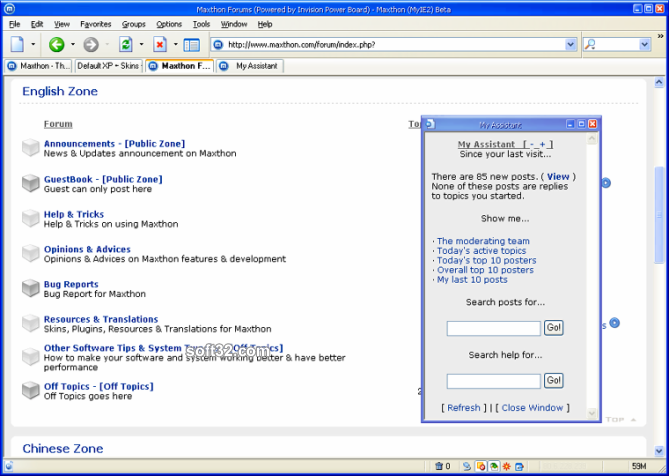Click the 'Close Window' link in My Assistant
The height and width of the screenshot is (476, 669).
coord(532,408)
